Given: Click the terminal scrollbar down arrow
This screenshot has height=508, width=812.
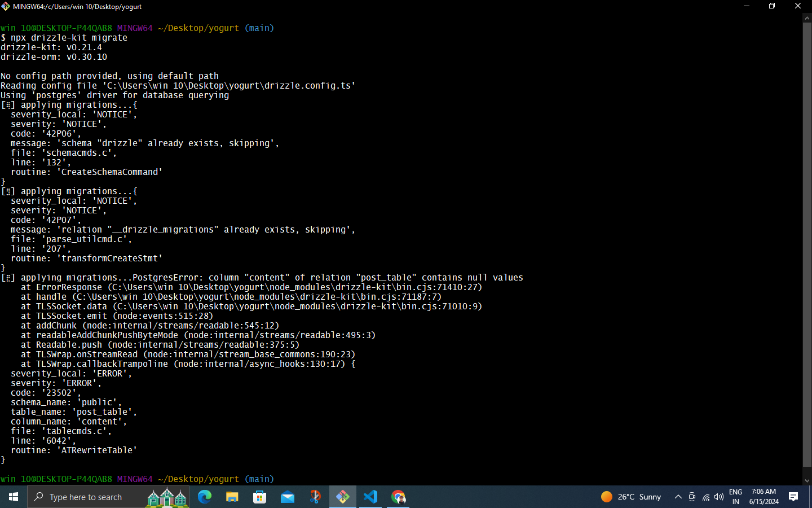Looking at the screenshot, I should (x=807, y=481).
